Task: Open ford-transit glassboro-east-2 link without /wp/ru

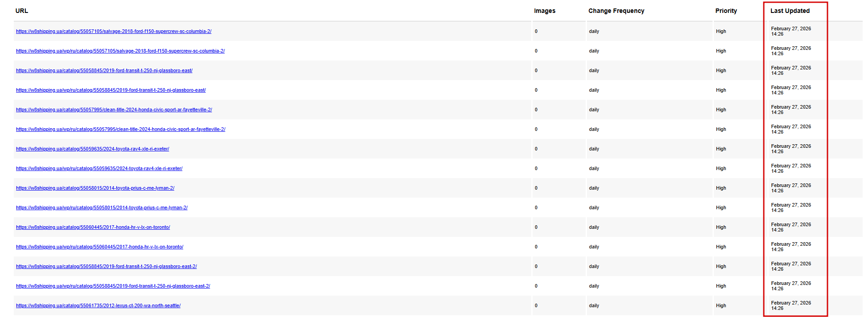Action: pyautogui.click(x=106, y=266)
